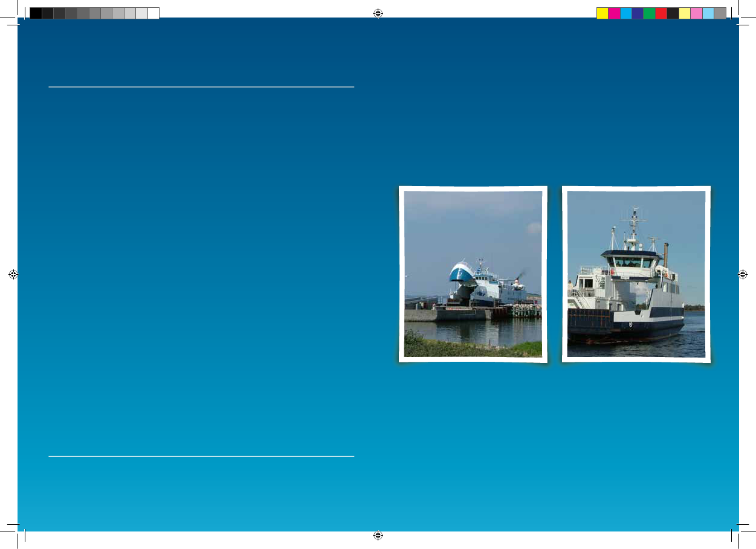
Task: Click the light blue color swatch
Action: [x=708, y=13]
